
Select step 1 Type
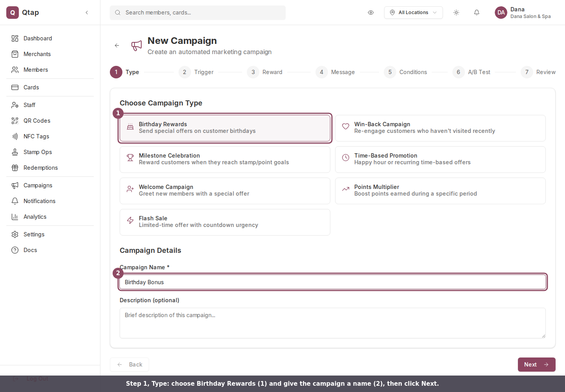click(125, 72)
